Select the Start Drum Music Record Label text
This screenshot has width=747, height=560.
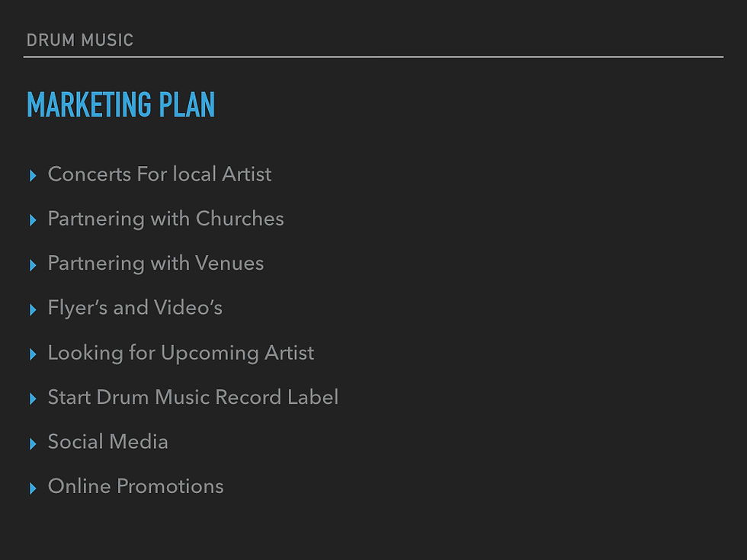click(193, 397)
